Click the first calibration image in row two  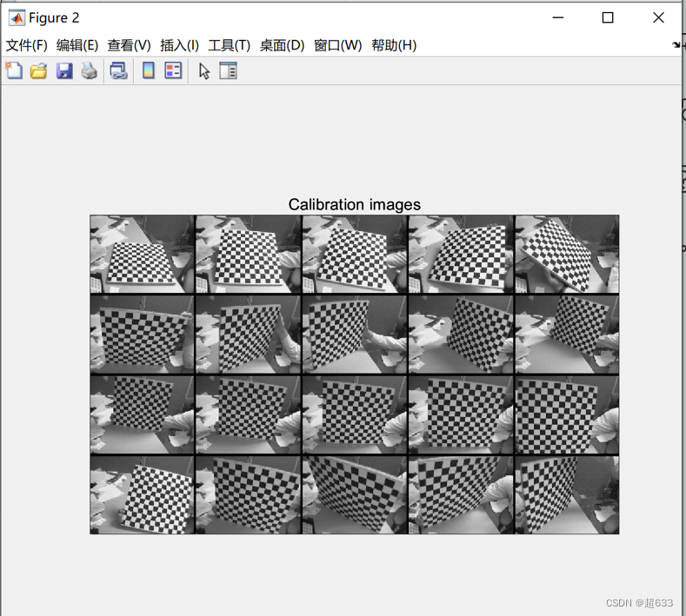[142, 334]
